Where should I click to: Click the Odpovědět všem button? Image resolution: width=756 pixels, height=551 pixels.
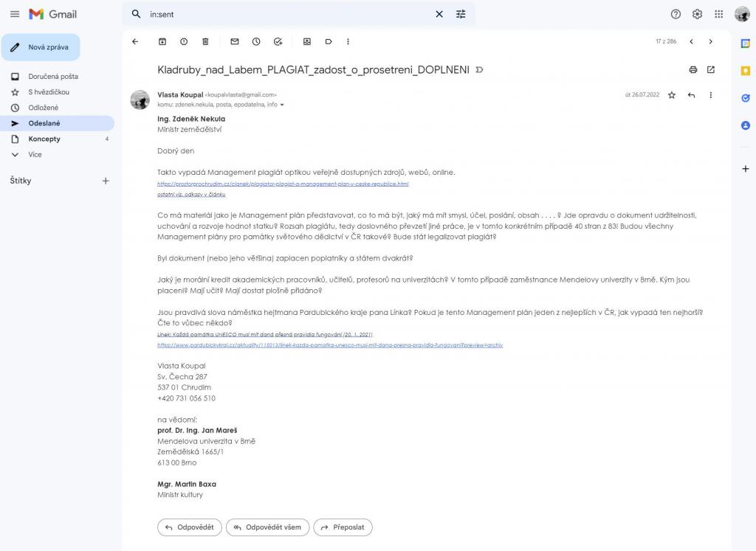coord(267,527)
